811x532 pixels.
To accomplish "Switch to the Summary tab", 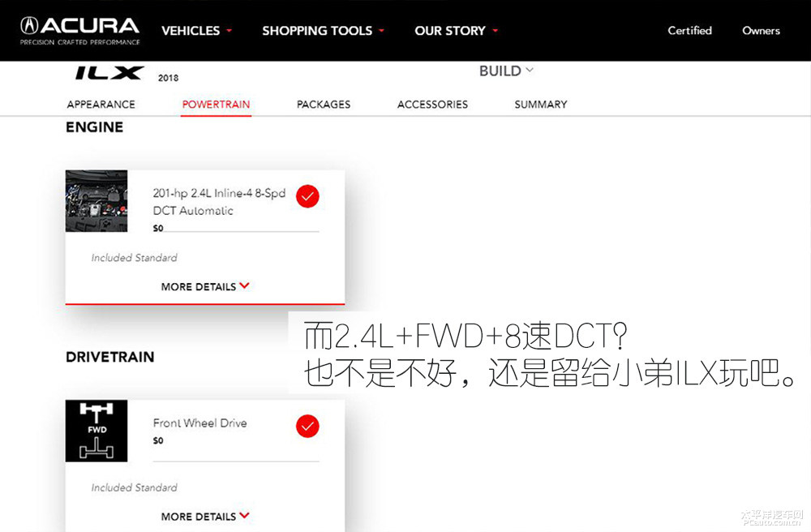I will click(540, 104).
